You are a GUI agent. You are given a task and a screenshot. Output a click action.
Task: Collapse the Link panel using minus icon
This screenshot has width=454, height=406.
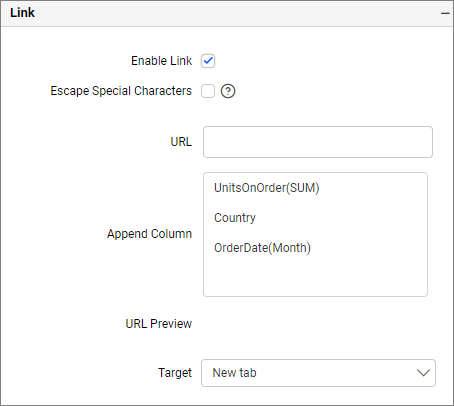click(x=445, y=14)
